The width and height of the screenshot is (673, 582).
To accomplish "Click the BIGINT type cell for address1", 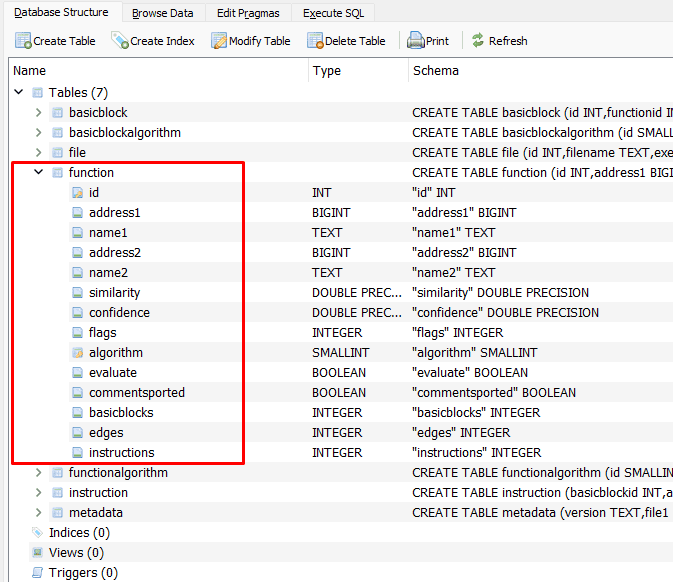I will pos(331,212).
